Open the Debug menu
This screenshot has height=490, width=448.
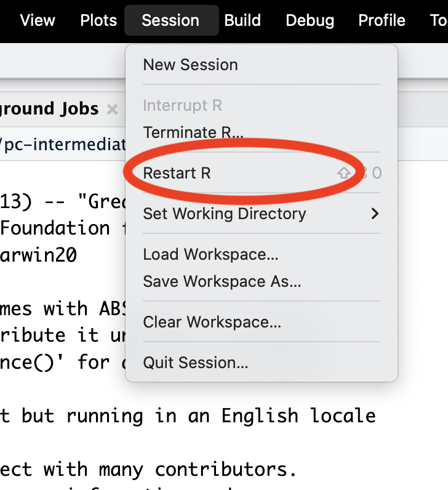coord(310,20)
